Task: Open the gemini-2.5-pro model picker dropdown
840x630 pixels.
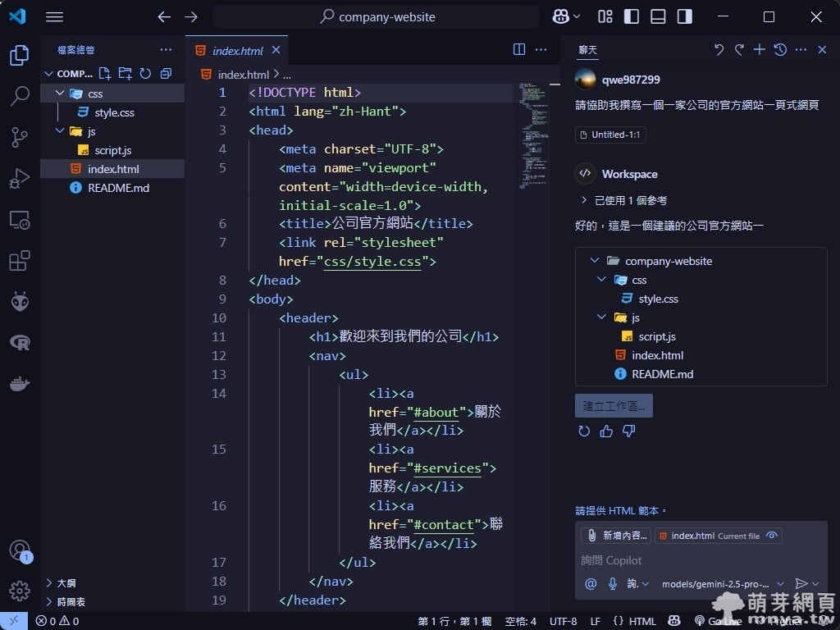Action: pyautogui.click(x=724, y=583)
